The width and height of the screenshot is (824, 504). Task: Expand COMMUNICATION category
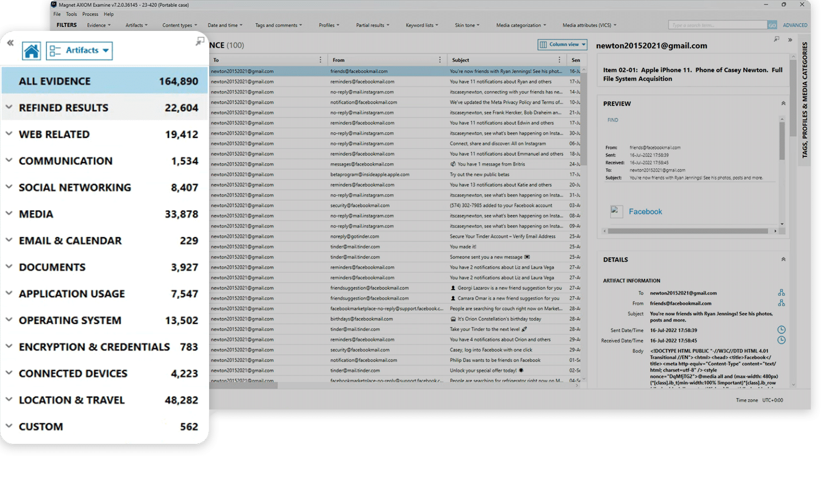tap(9, 160)
